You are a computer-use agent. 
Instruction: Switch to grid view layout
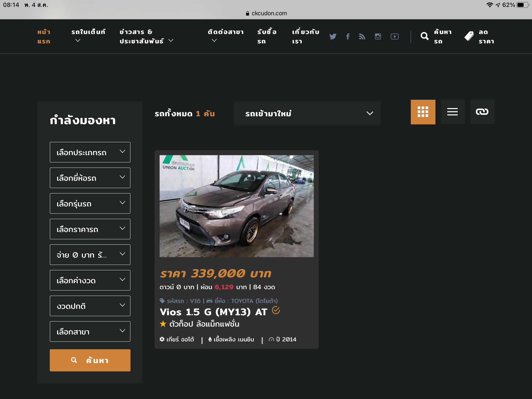(423, 112)
